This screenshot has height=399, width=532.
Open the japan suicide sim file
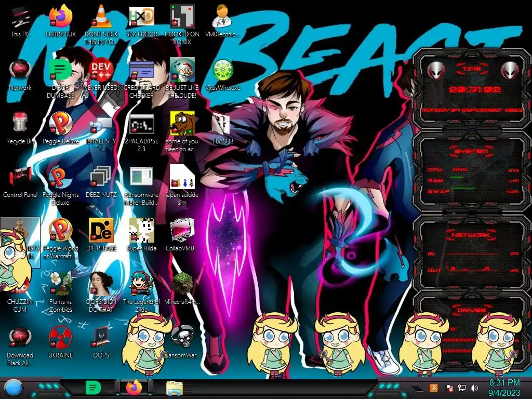(x=182, y=186)
